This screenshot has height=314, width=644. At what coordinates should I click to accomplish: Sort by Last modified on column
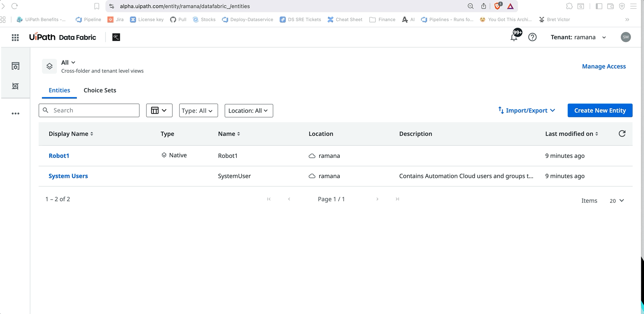tap(571, 134)
